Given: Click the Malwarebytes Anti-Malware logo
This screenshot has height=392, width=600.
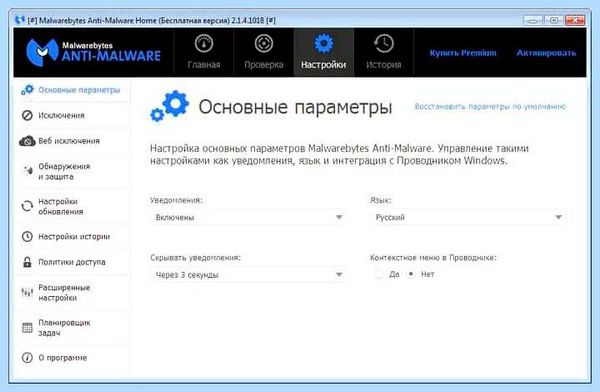Looking at the screenshot, I should (x=93, y=52).
